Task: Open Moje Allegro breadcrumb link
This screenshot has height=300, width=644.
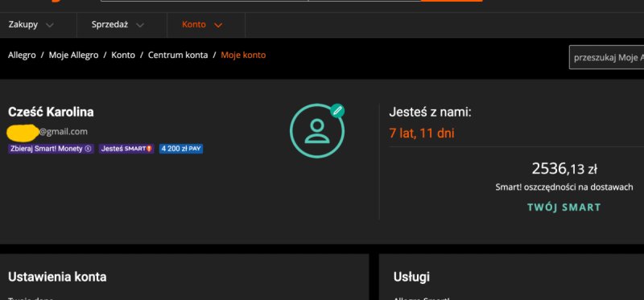Action: click(x=73, y=55)
